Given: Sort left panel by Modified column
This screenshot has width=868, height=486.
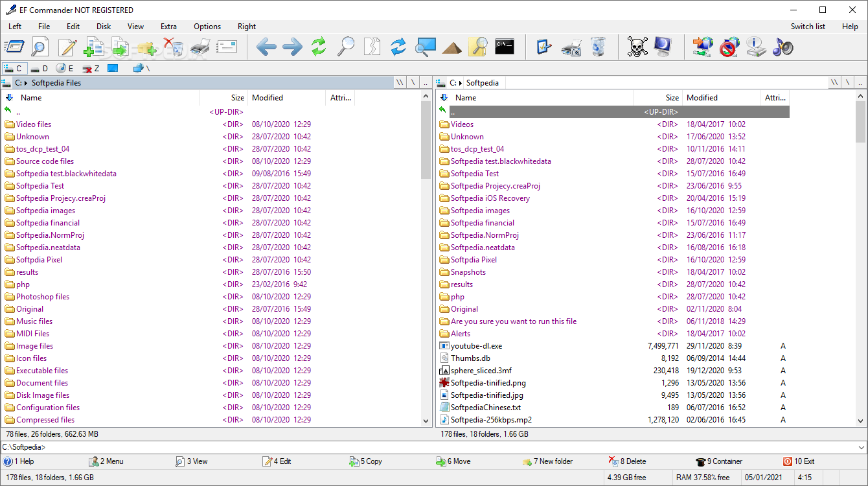Looking at the screenshot, I should tap(286, 98).
